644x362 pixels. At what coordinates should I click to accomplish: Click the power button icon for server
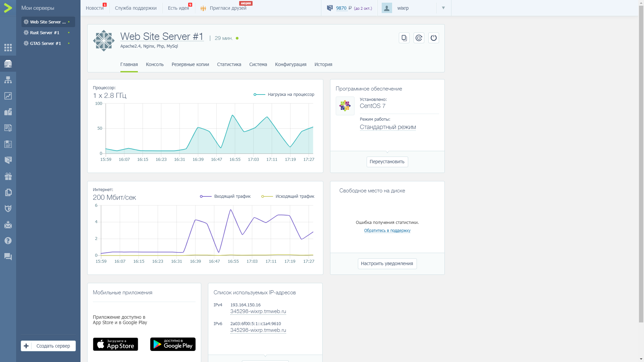[x=433, y=38]
